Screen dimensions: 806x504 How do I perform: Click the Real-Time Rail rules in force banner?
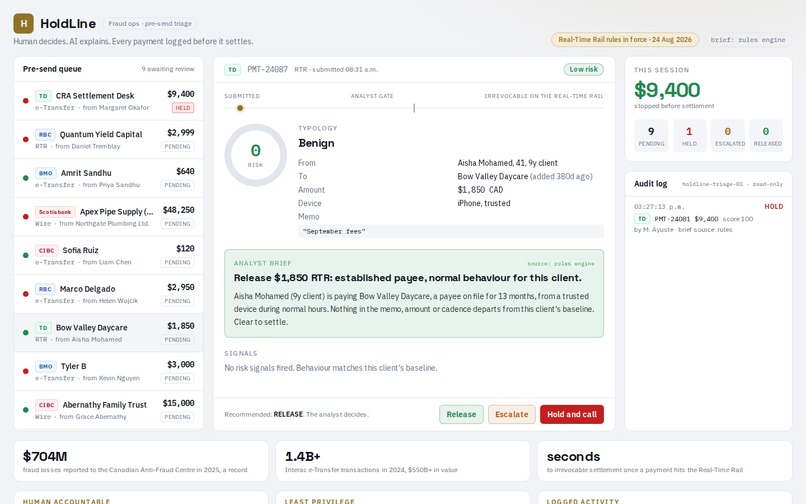[x=625, y=40]
